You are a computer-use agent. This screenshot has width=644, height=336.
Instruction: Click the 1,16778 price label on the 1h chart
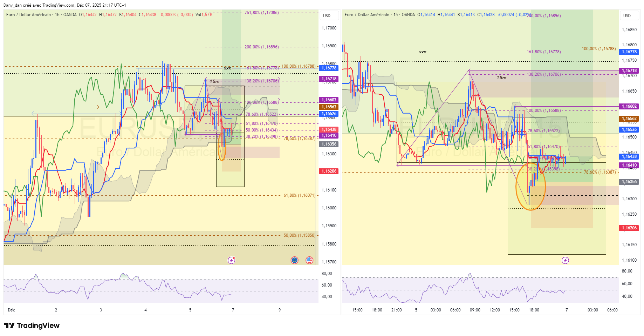click(329, 68)
